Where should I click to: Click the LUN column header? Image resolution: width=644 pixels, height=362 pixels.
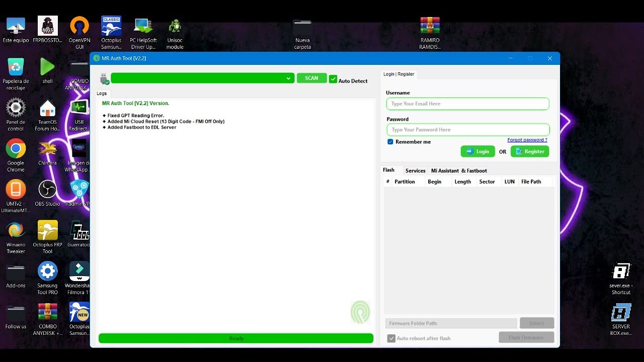click(x=510, y=182)
